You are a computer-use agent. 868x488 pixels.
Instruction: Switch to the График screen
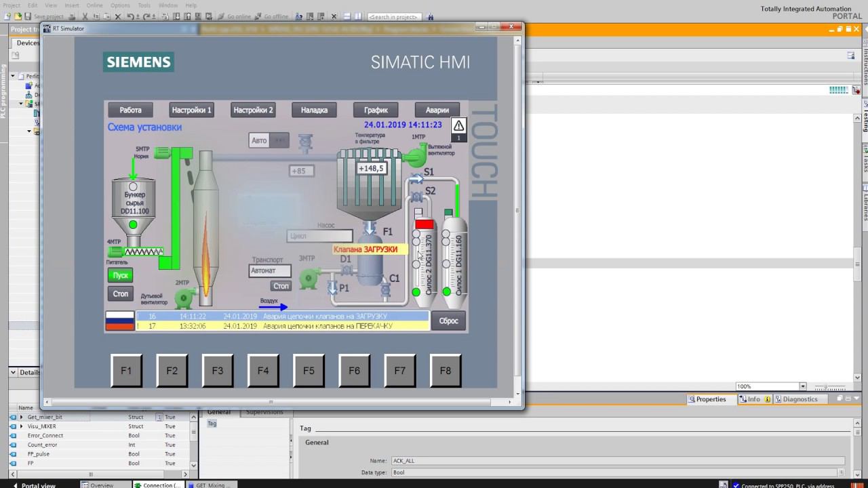(376, 110)
